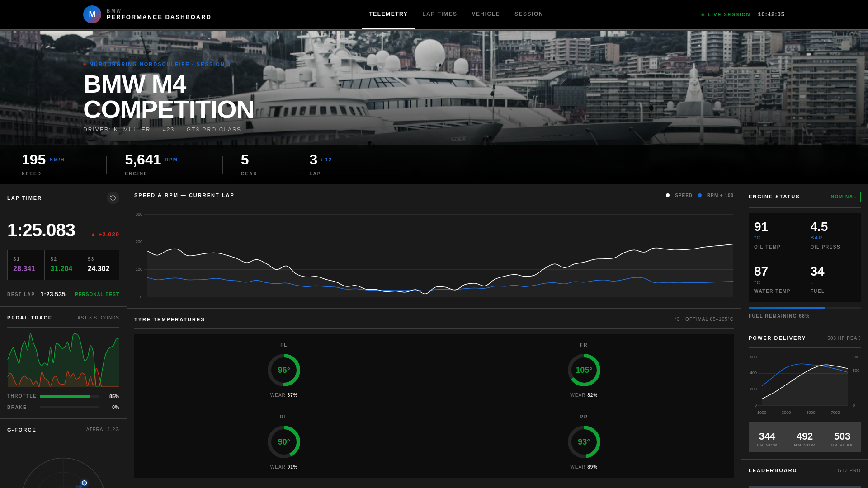Click the current lap time 1:25.083
Image resolution: width=868 pixels, height=488 pixels.
(41, 230)
